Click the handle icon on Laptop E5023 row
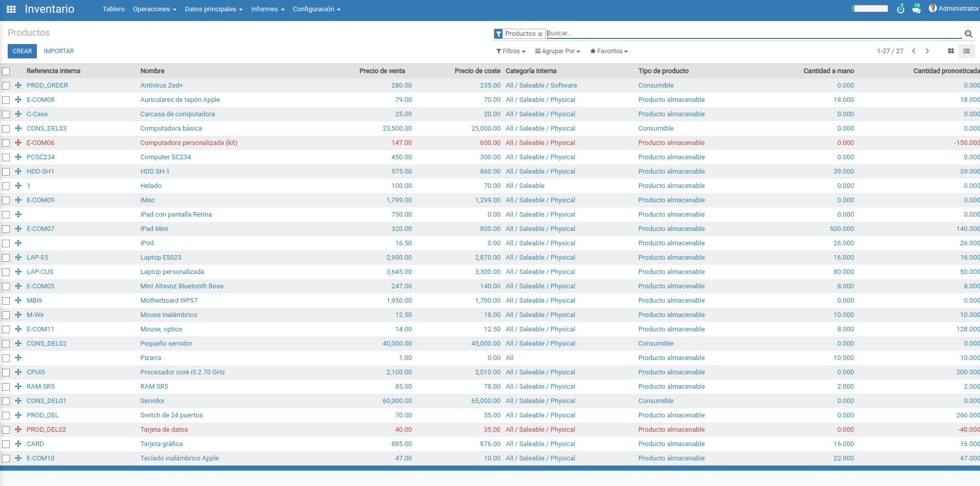 [18, 258]
